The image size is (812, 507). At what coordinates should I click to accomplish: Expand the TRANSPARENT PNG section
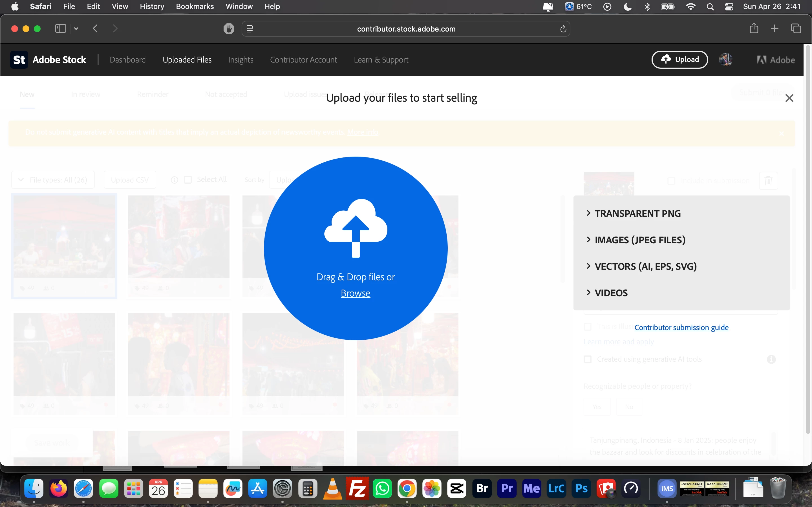click(x=637, y=213)
